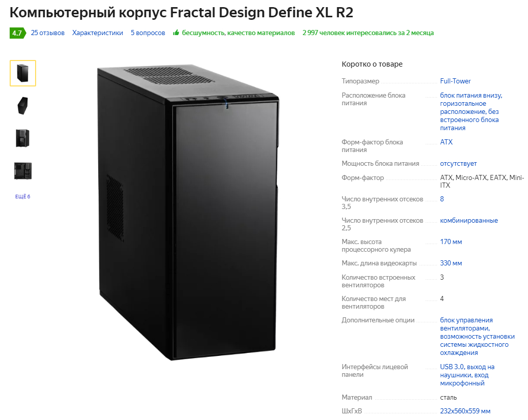Click the 330 мм video card length link

pos(451,263)
